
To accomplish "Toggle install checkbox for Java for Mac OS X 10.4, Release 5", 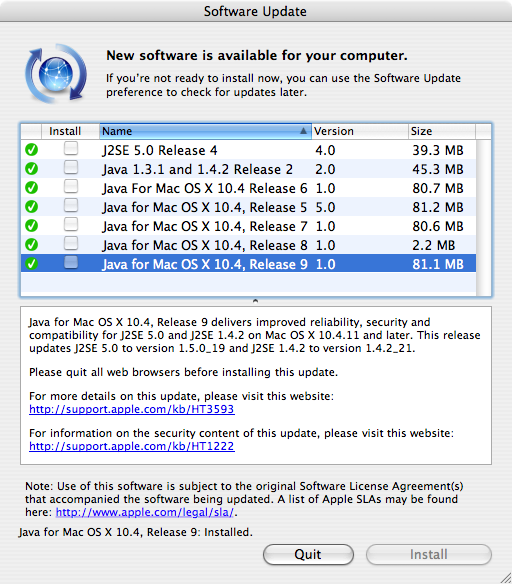I will tap(71, 205).
